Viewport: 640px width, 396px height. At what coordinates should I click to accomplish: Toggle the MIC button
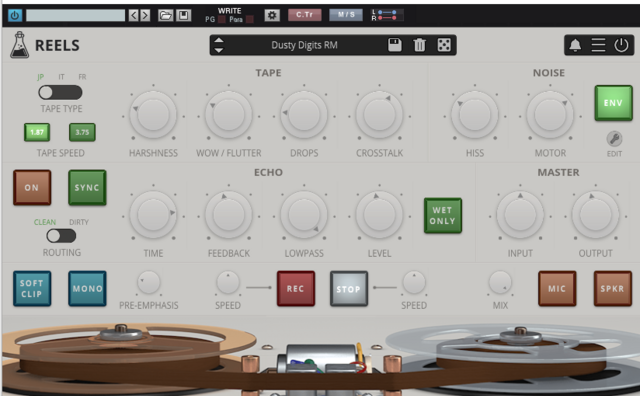[x=557, y=288]
